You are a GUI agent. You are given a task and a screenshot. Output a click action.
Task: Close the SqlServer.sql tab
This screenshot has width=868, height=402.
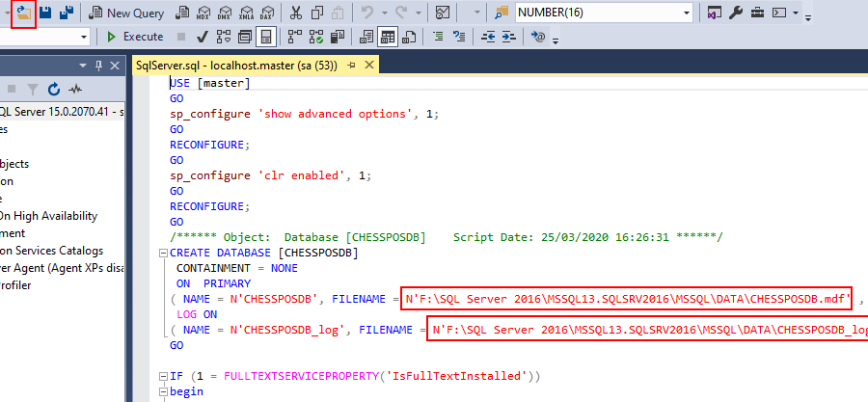point(369,66)
